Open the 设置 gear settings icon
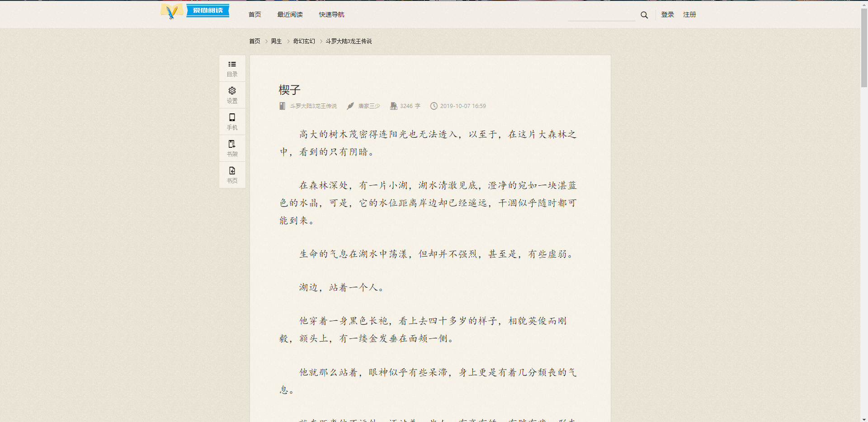Viewport: 868px width, 422px height. click(232, 95)
